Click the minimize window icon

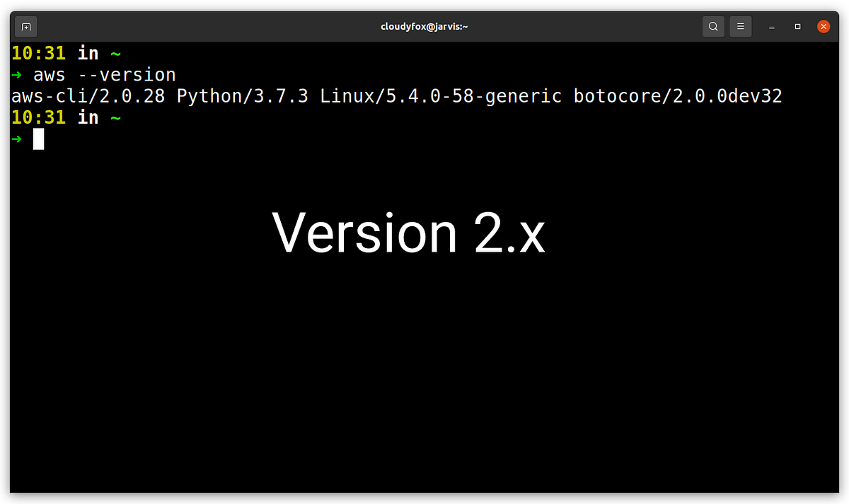[x=771, y=26]
